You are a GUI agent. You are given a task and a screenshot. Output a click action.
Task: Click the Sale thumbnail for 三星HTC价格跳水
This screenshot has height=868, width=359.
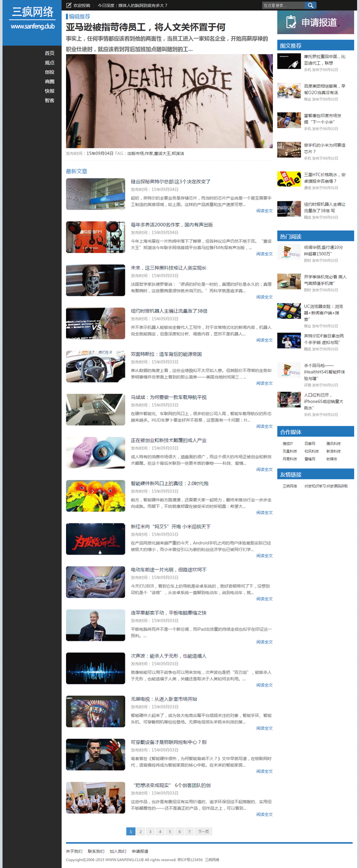point(289,179)
